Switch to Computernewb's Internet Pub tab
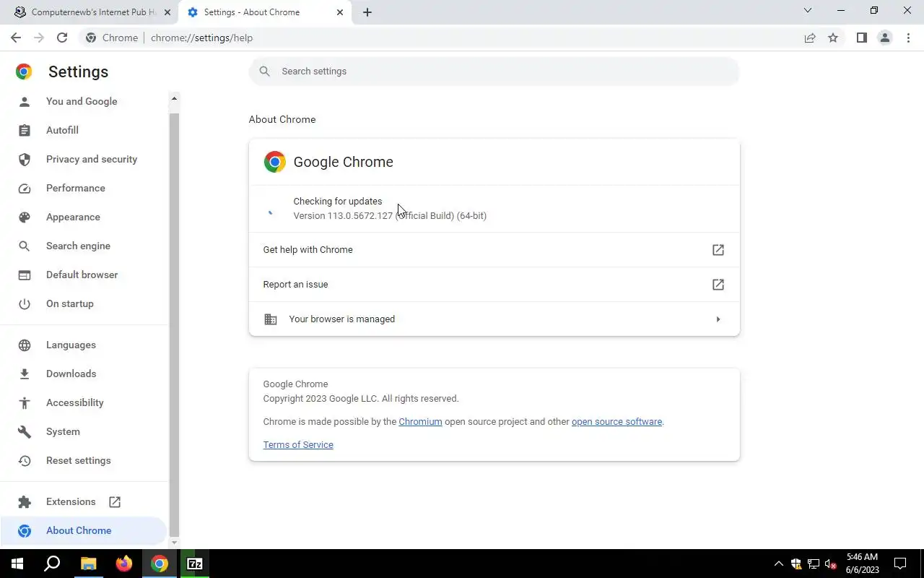Image resolution: width=924 pixels, height=578 pixels. (92, 12)
